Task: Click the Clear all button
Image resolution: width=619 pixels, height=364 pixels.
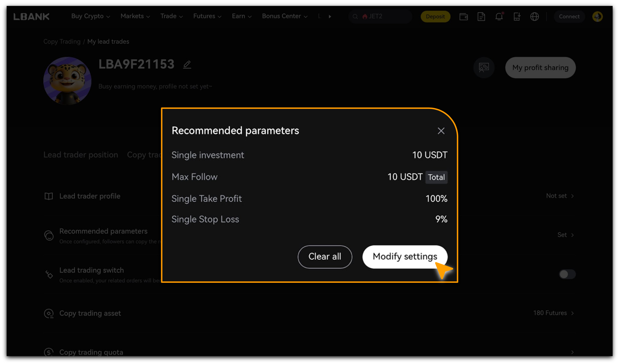Action: click(x=325, y=257)
